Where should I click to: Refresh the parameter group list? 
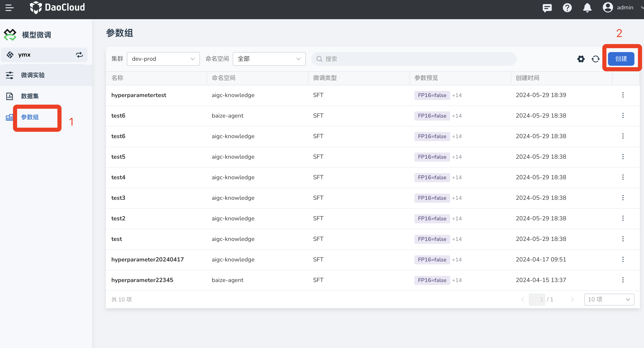(x=595, y=59)
